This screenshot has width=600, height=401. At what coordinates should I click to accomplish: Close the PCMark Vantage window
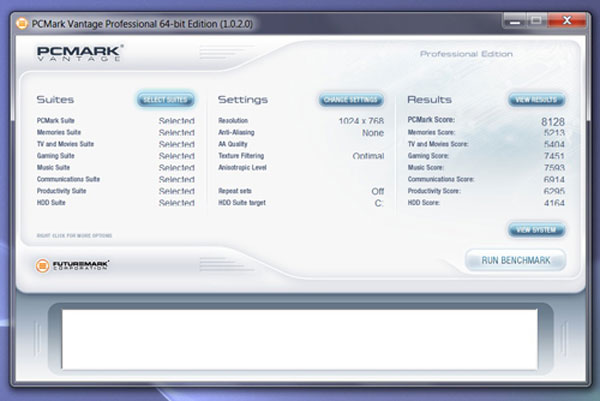[567, 21]
